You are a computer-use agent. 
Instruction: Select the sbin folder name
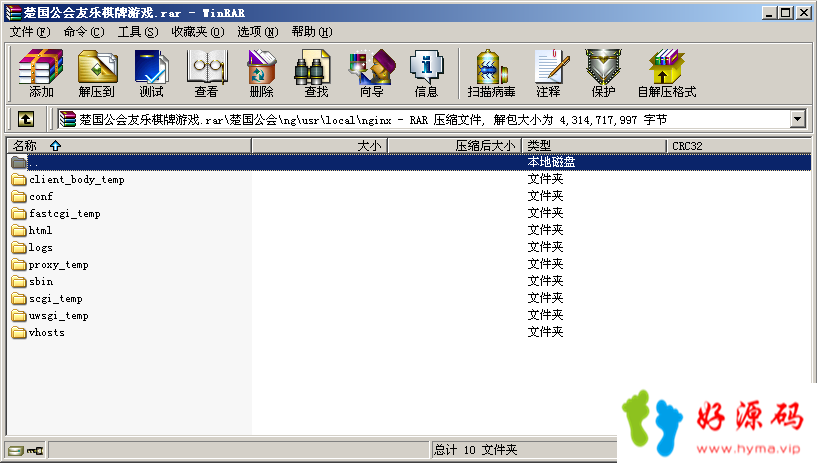coord(41,282)
